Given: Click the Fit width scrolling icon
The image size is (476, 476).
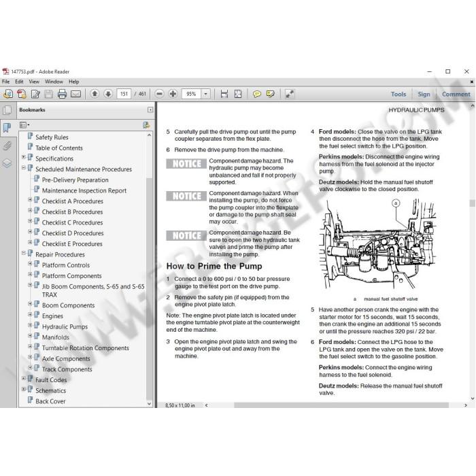Looking at the screenshot, I should [x=224, y=94].
